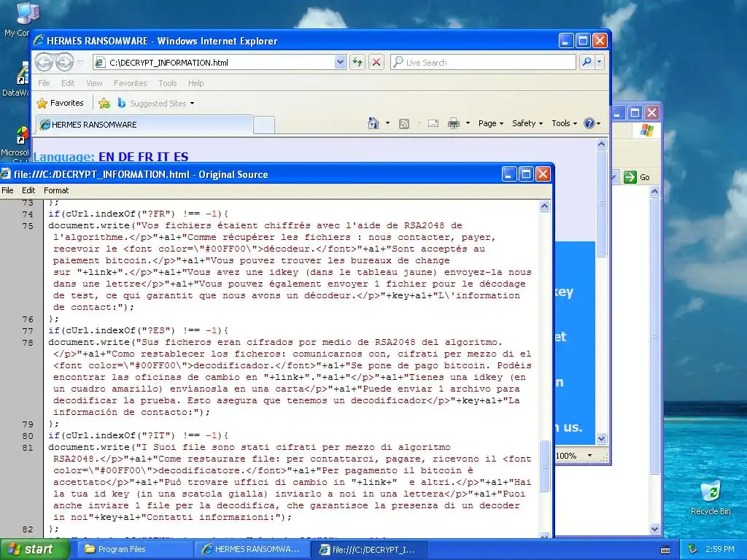Screen dimensions: 747x560
Task: Stop loading with the red X icon
Action: coord(376,62)
